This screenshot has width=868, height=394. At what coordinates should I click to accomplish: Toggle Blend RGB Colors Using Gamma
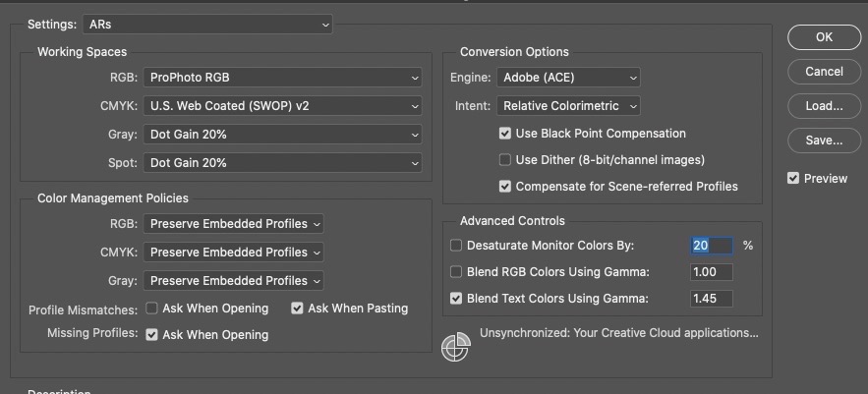[x=456, y=272]
